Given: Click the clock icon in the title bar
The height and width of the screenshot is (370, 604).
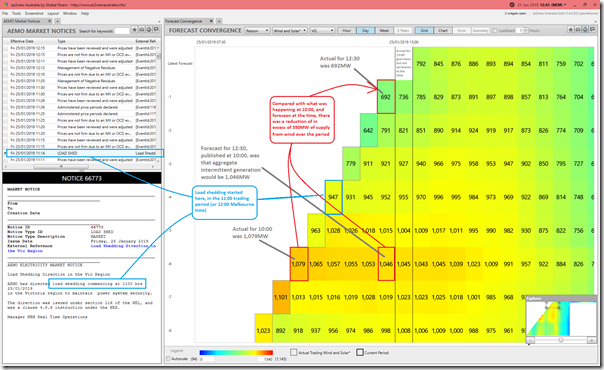Looking at the screenshot, I should [x=512, y=5].
